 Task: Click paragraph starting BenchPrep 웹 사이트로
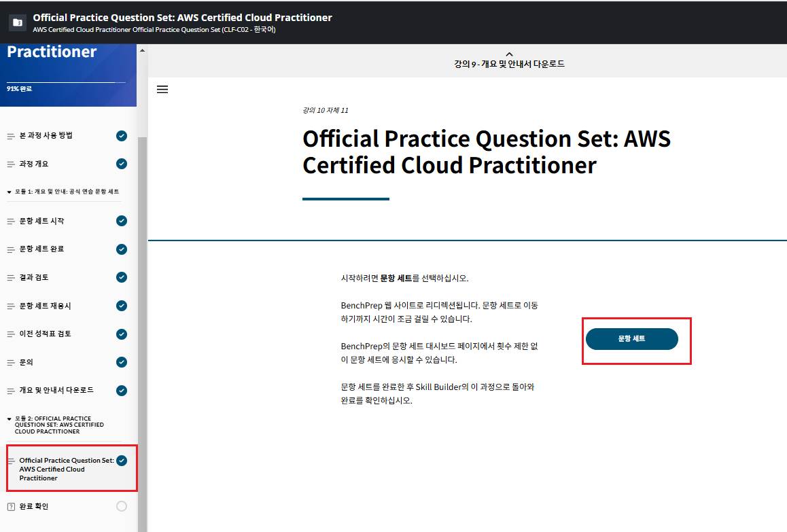click(x=439, y=312)
